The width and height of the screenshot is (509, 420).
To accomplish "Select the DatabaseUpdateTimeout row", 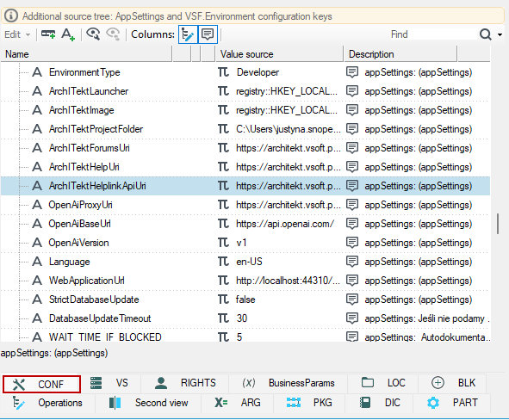I will [x=245, y=318].
